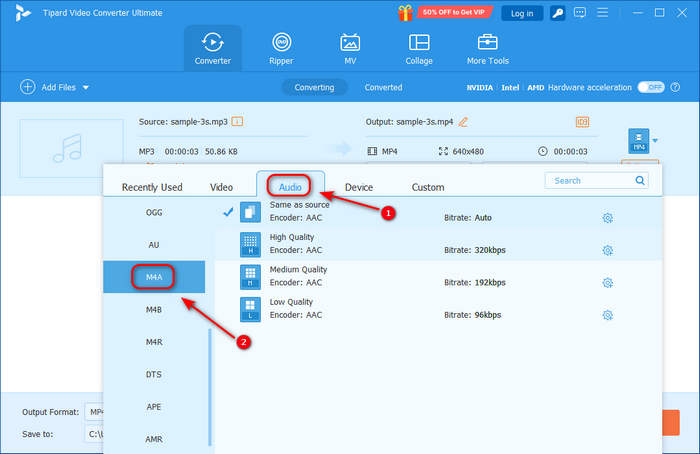Switch to the Audio tab
Screen dimensions: 700x454
(x=290, y=187)
